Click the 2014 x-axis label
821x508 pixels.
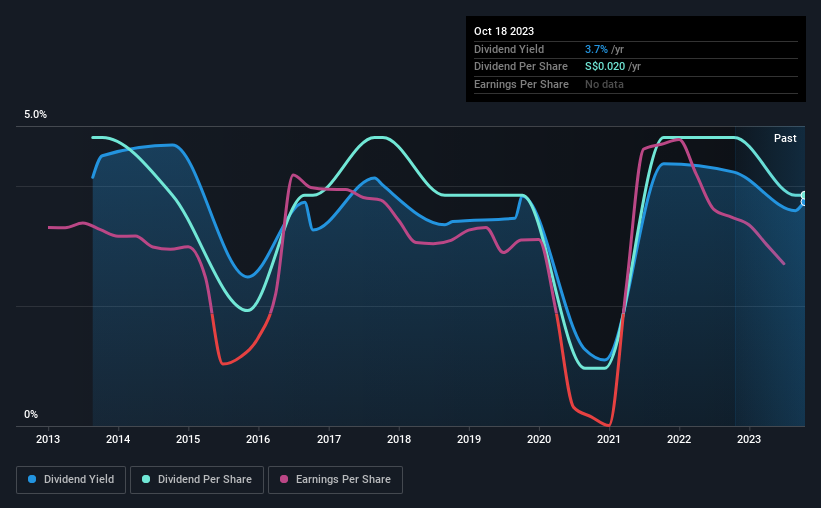(118, 439)
